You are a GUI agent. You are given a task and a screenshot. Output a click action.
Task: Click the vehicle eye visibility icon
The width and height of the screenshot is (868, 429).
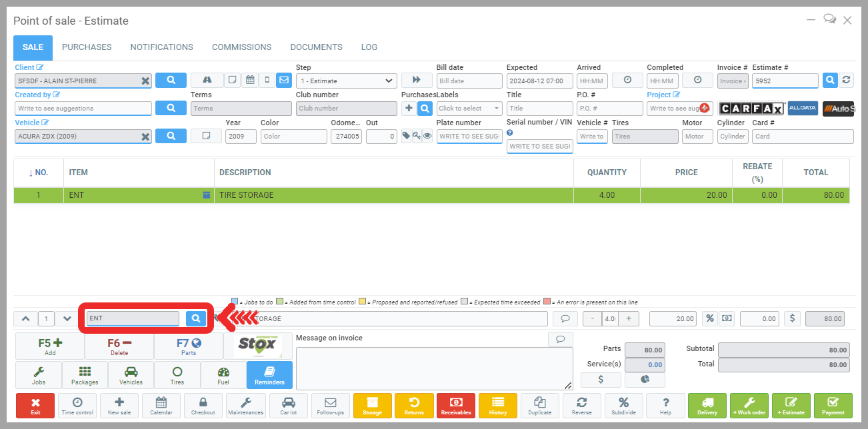(427, 136)
